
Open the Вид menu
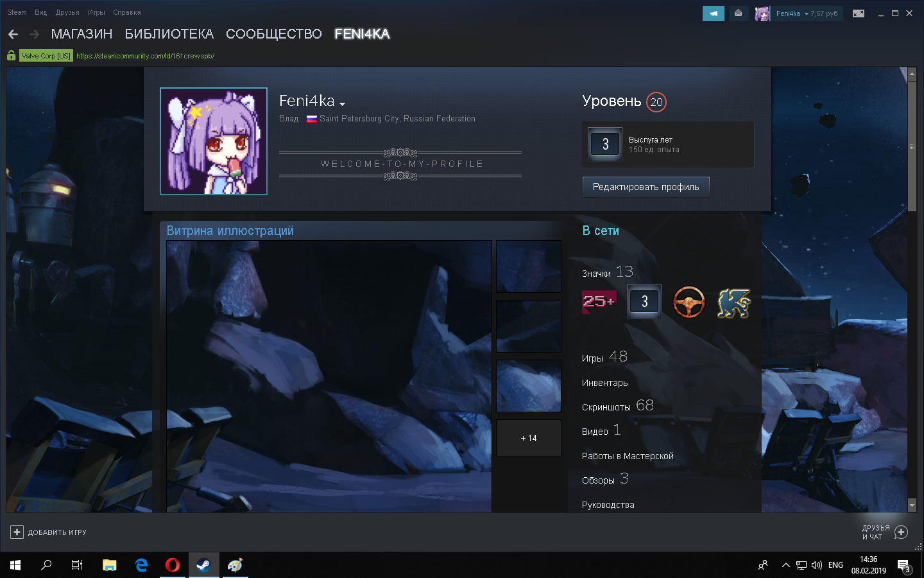(x=41, y=12)
